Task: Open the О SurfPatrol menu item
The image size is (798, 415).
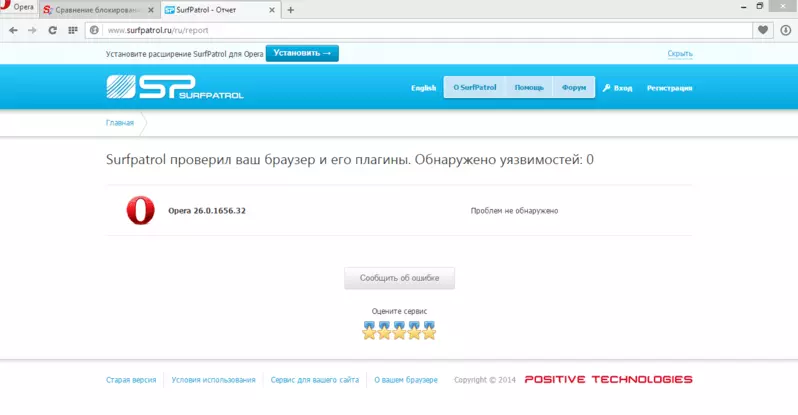Action: pyautogui.click(x=475, y=88)
